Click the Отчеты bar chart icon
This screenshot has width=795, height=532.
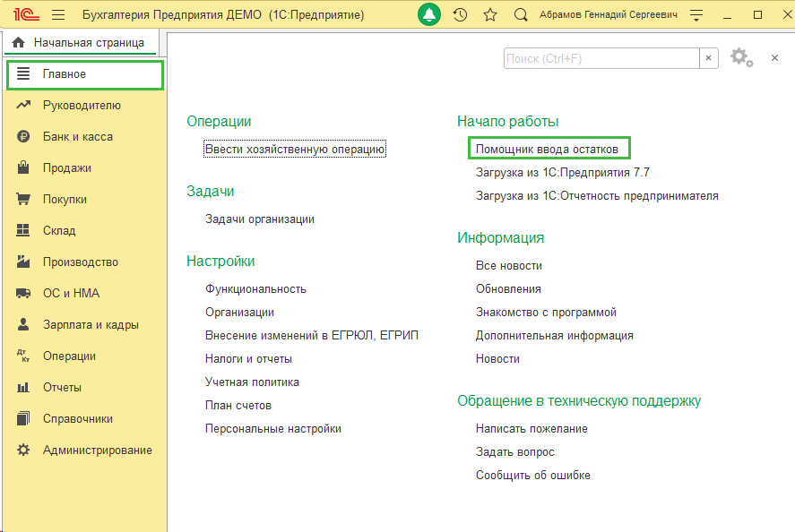pos(23,388)
